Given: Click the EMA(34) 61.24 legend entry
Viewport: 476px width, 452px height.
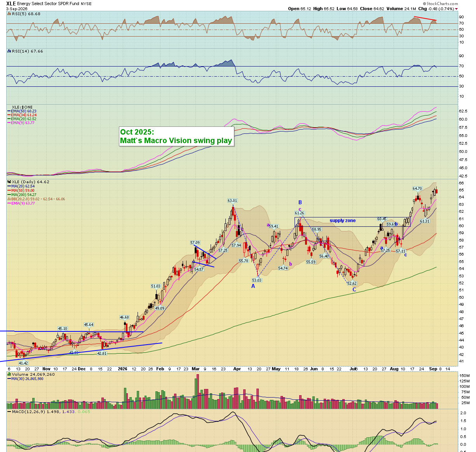Looking at the screenshot, I should (x=22, y=115).
